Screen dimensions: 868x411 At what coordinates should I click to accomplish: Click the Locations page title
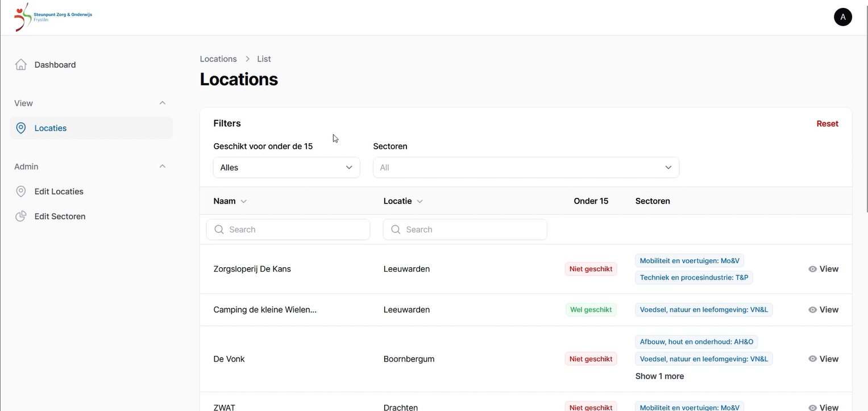[239, 79]
